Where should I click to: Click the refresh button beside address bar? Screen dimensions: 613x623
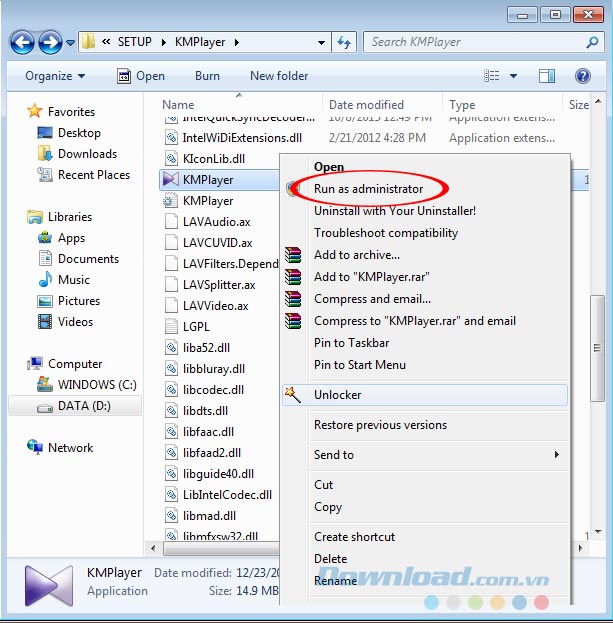pyautogui.click(x=345, y=43)
